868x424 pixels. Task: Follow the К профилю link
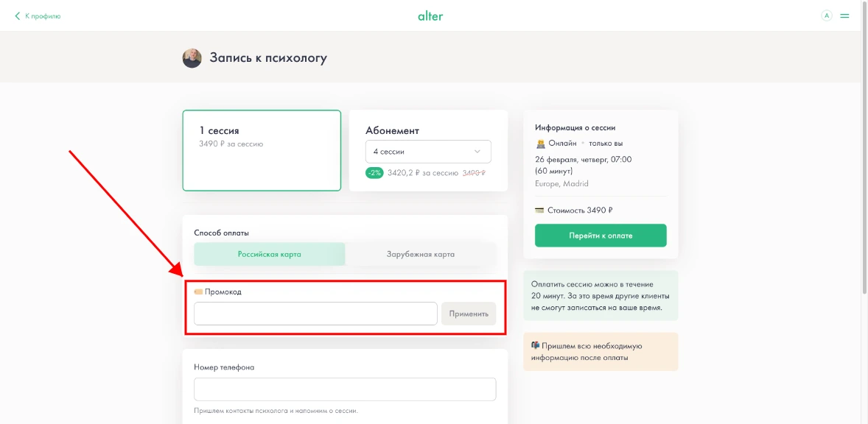click(x=43, y=15)
